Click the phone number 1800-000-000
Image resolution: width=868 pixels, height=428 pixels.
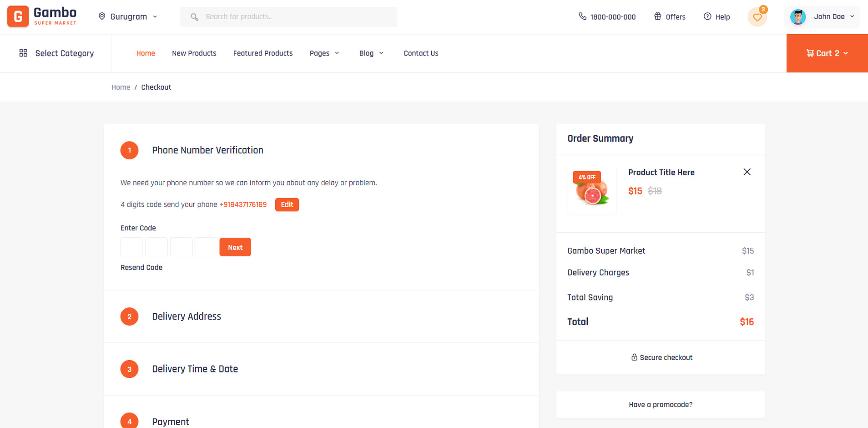pos(612,17)
